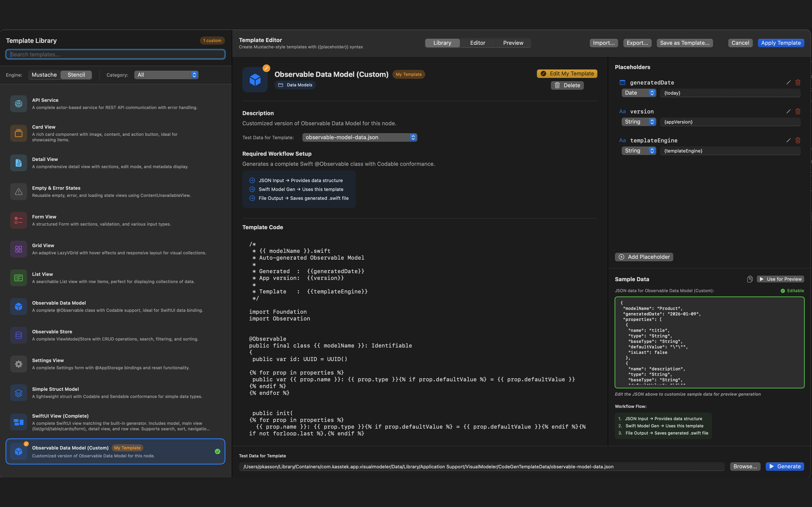Switch template engine filter to Mustache
Screen dimensions: 812x507
tap(44, 74)
